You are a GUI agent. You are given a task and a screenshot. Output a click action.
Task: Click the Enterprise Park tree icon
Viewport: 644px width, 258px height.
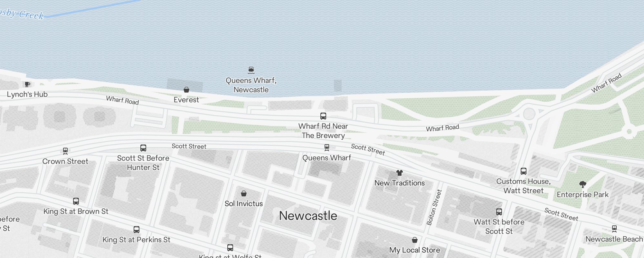click(582, 184)
